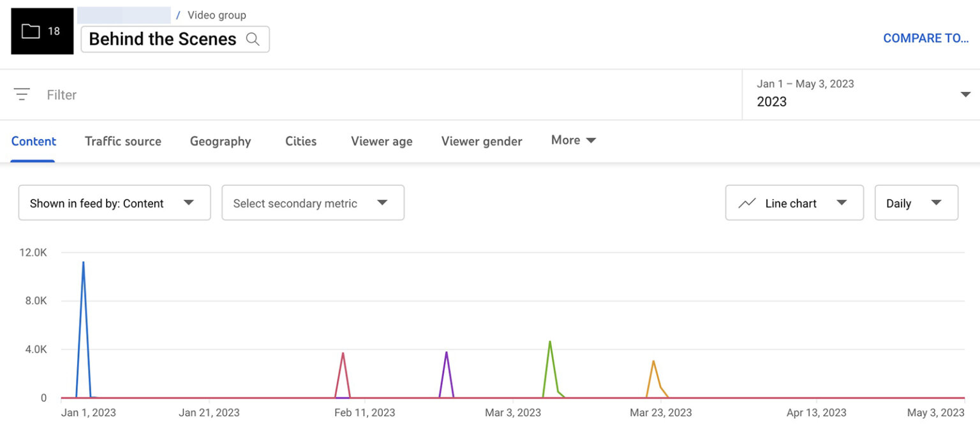Change chart granularity via the Daily dropdown
Screen dimensions: 980x431
(916, 202)
